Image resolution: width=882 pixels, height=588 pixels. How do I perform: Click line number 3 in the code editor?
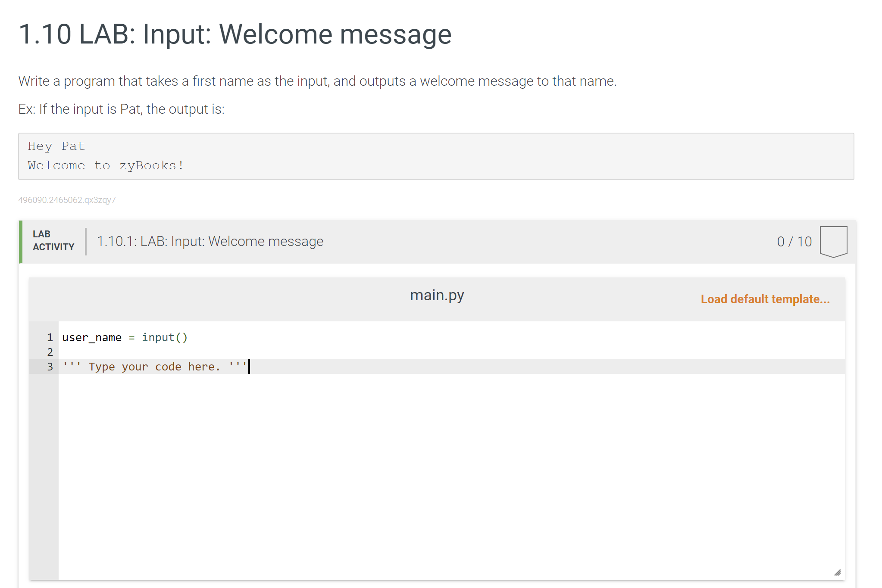(50, 367)
